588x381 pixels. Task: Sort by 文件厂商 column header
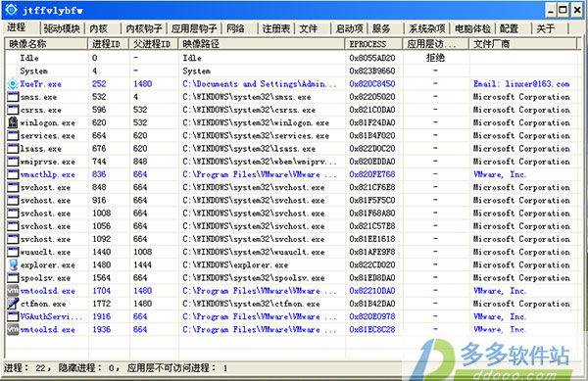[x=522, y=44]
